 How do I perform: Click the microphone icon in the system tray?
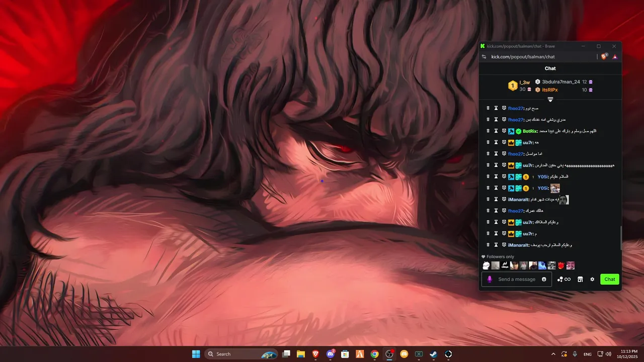(x=575, y=354)
